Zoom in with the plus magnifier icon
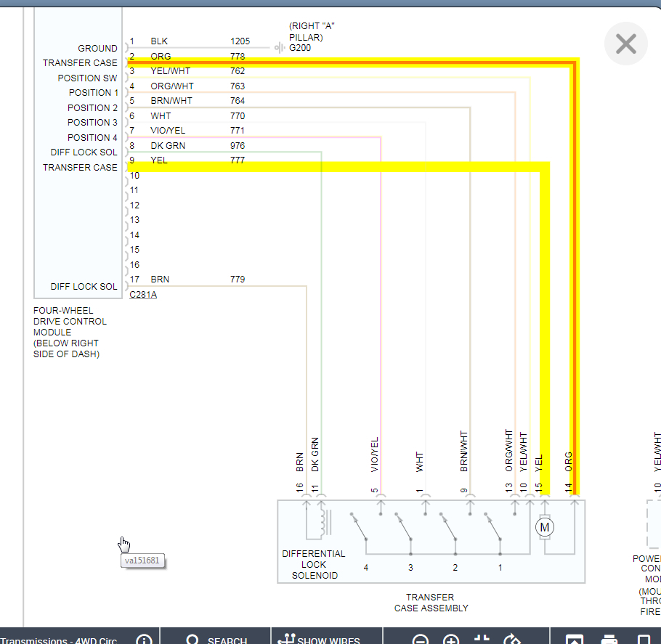Screen dimensions: 661x644 [x=450, y=640]
